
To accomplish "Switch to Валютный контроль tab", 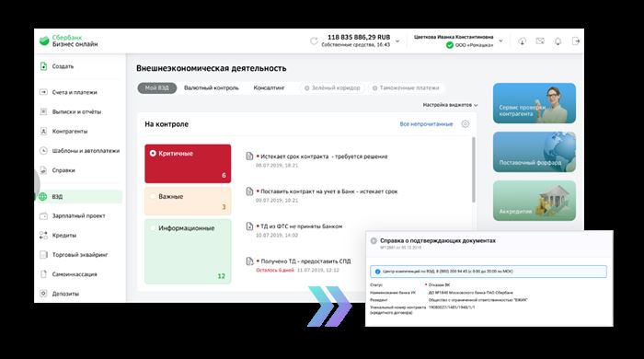I will (x=211, y=87).
